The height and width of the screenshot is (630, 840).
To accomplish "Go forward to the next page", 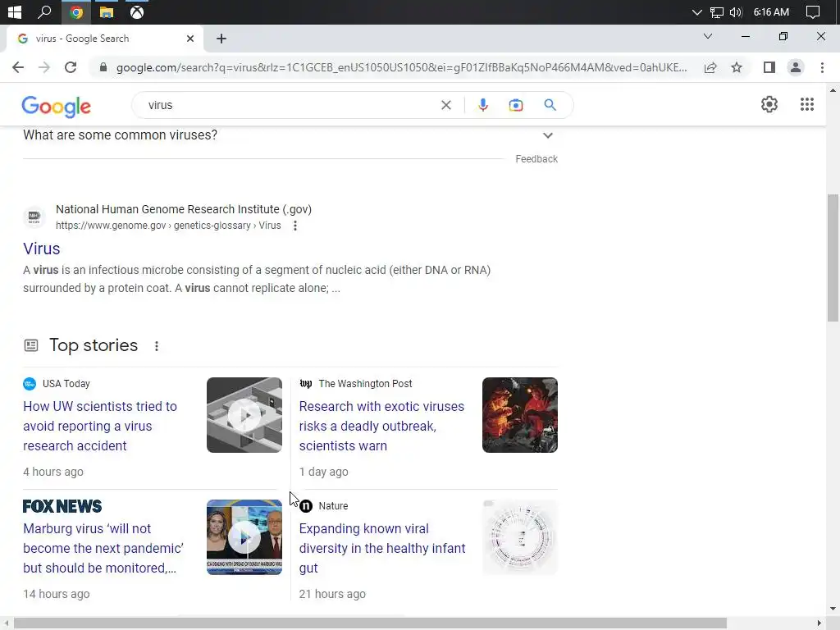I will (44, 67).
